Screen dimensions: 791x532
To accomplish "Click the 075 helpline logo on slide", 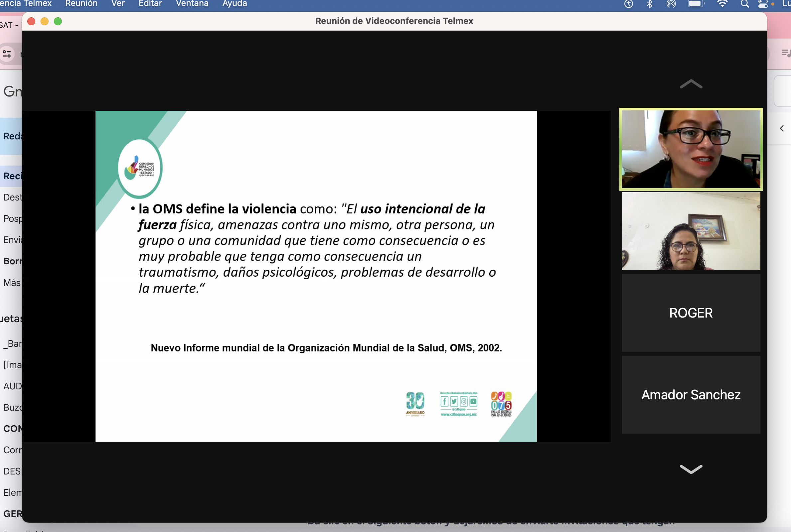I will pyautogui.click(x=501, y=404).
